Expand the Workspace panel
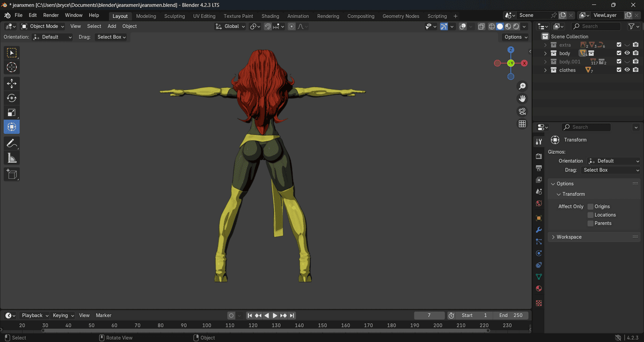This screenshot has height=342, width=644. (569, 237)
